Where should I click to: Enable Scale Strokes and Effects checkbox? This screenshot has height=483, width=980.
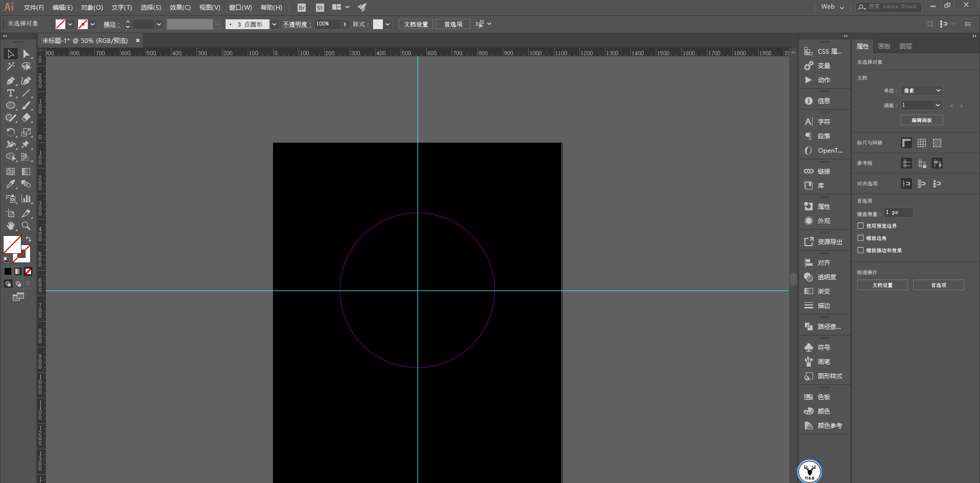pyautogui.click(x=861, y=250)
